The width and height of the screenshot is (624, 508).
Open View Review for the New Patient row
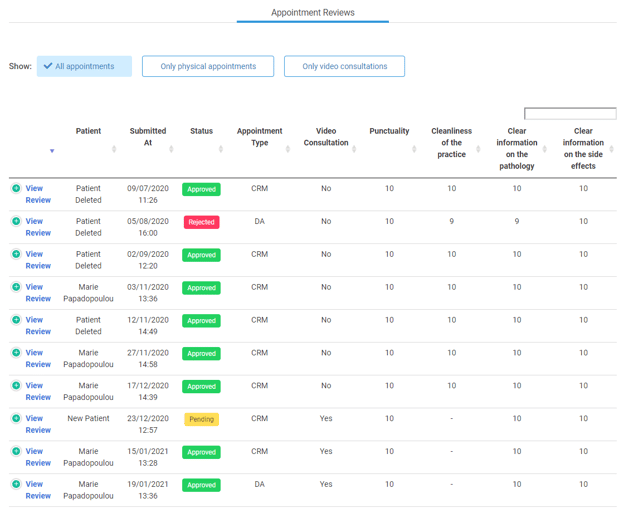point(38,424)
